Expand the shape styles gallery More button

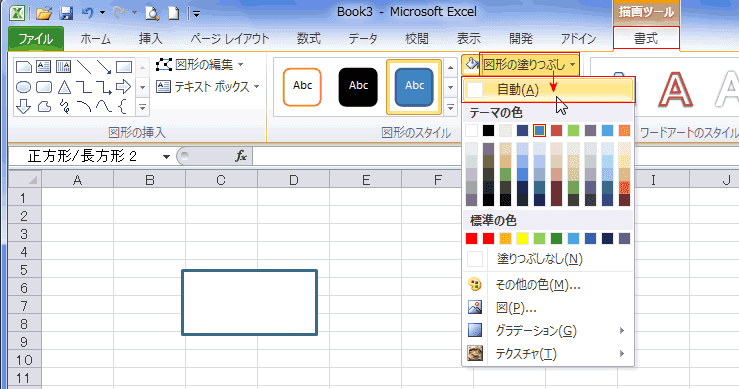click(451, 107)
